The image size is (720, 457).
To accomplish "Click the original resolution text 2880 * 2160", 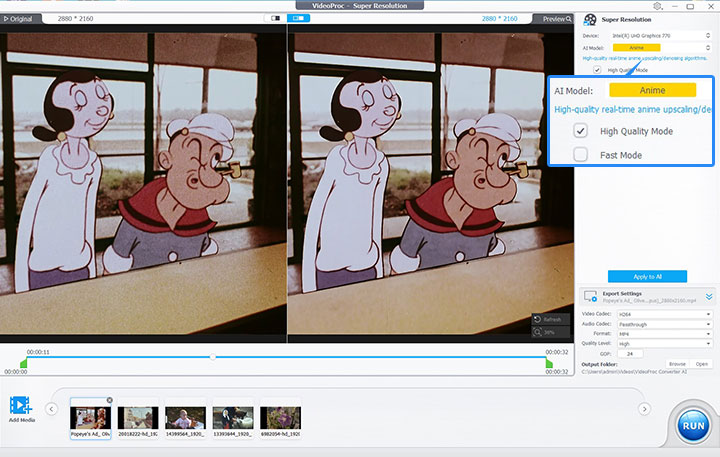I will point(75,19).
